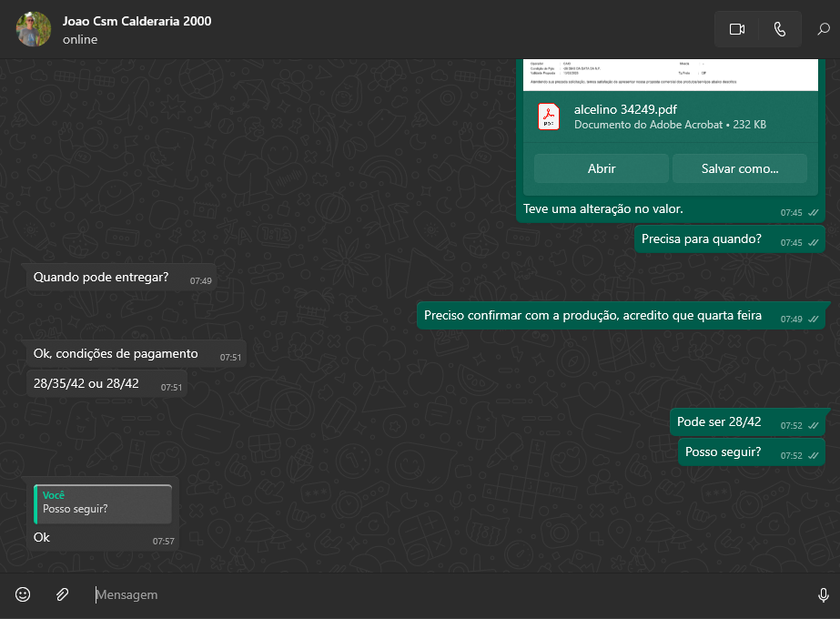Click the attach file paperclip icon
Screen dimensions: 840x619
click(x=62, y=594)
